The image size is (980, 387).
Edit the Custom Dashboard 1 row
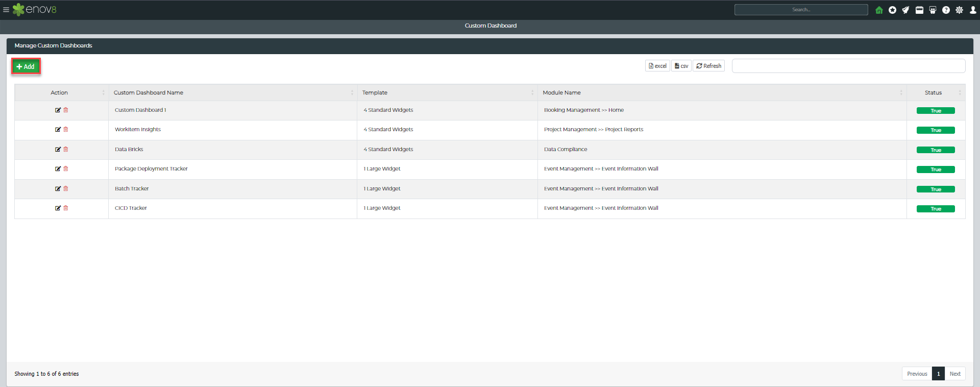(x=58, y=110)
